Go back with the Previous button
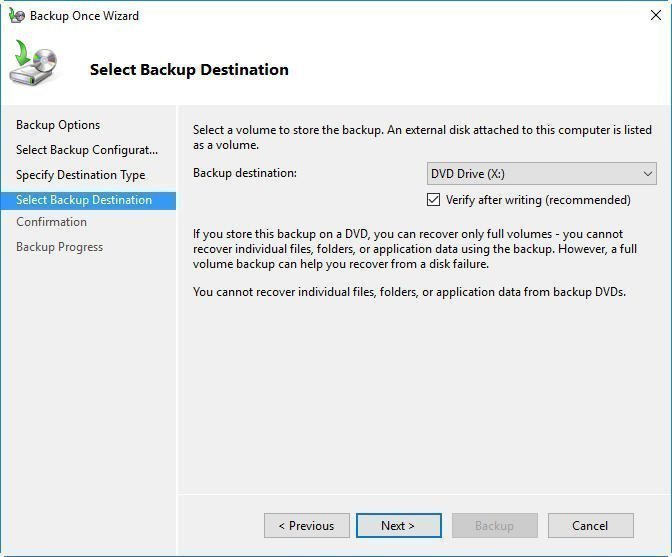The height and width of the screenshot is (557, 672). click(306, 526)
